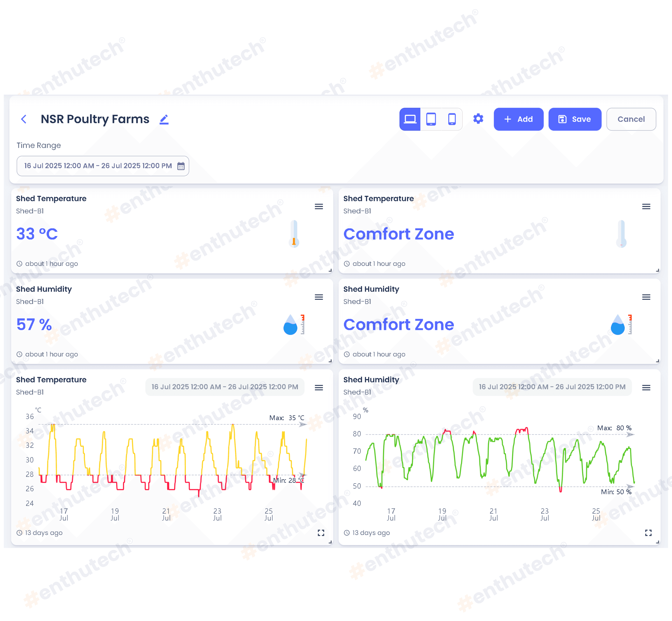Open menu of the Shed Temperature chart
The height and width of the screenshot is (621, 672).
[319, 388]
